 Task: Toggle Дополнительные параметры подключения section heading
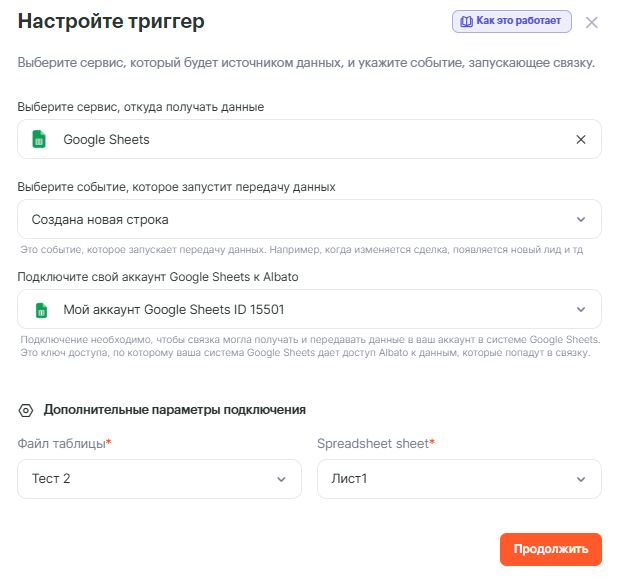pyautogui.click(x=174, y=410)
